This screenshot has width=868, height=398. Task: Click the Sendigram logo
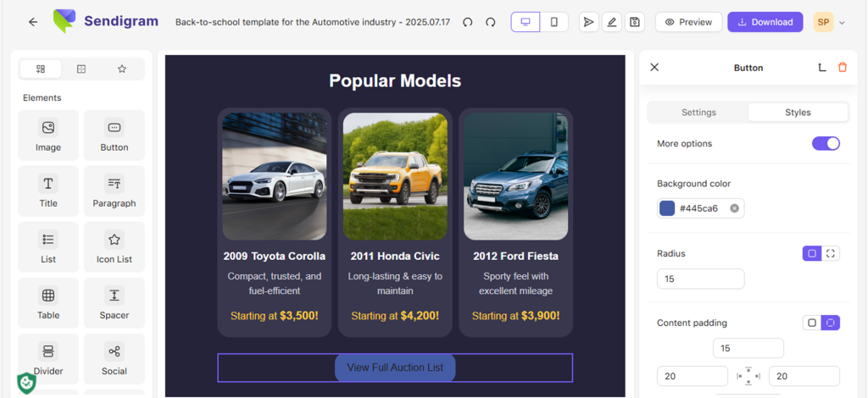[x=106, y=21]
